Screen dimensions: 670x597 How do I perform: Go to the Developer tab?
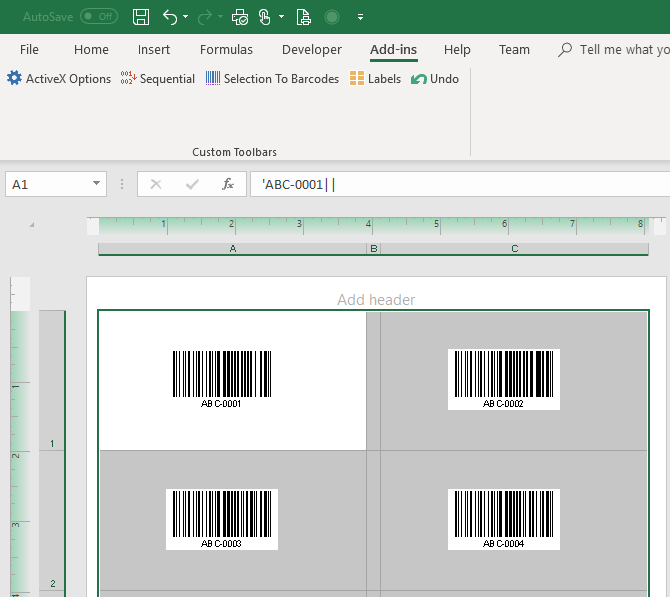tap(311, 50)
